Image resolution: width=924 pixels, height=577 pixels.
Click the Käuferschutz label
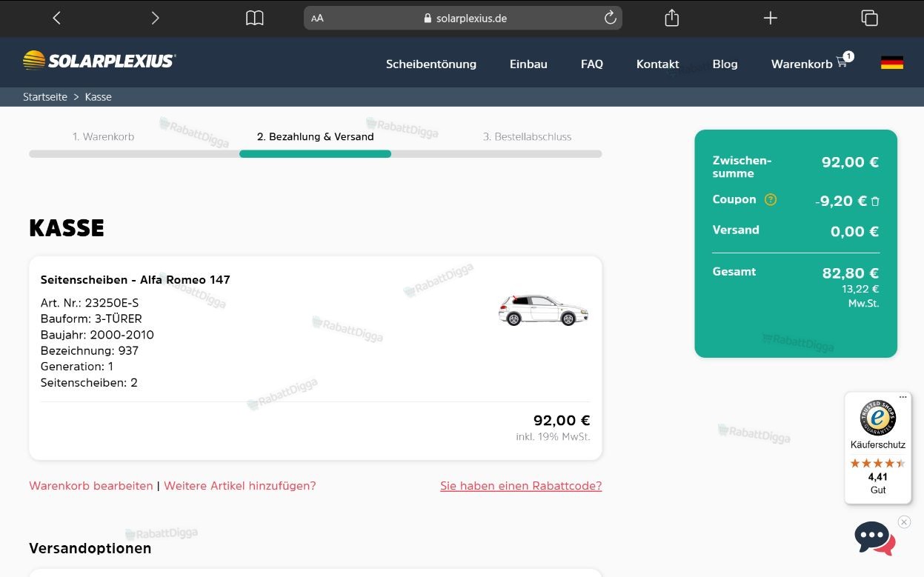click(x=878, y=445)
